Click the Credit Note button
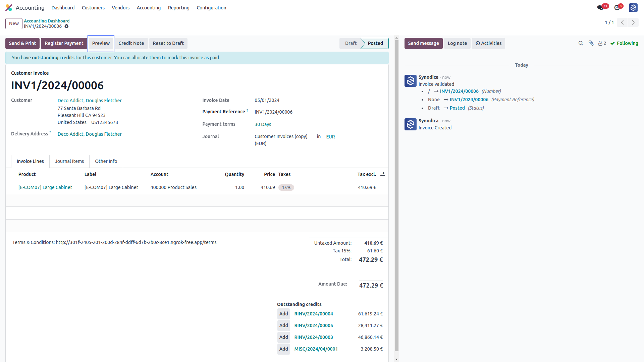The height and width of the screenshot is (362, 644). 131,43
